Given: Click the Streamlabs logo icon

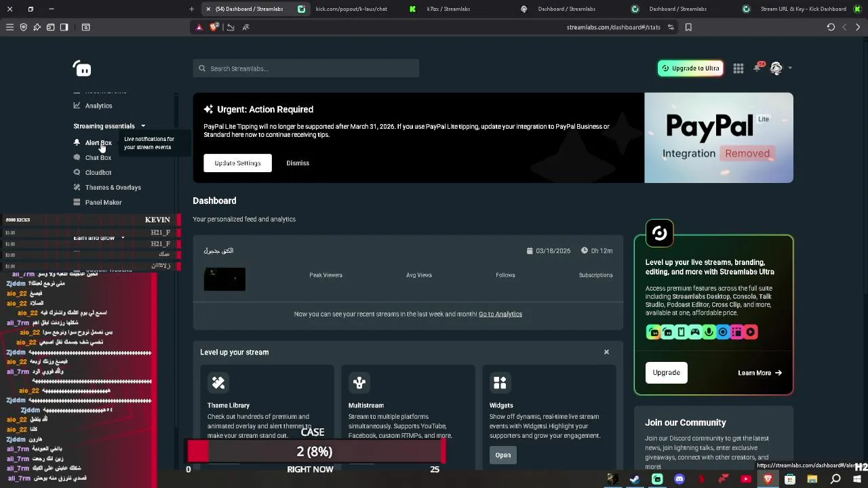Looking at the screenshot, I should (82, 68).
